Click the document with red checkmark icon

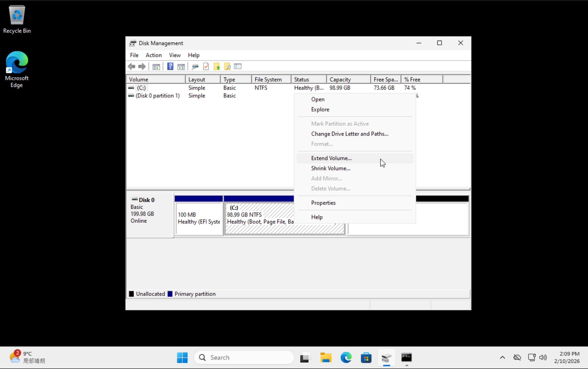click(x=206, y=67)
